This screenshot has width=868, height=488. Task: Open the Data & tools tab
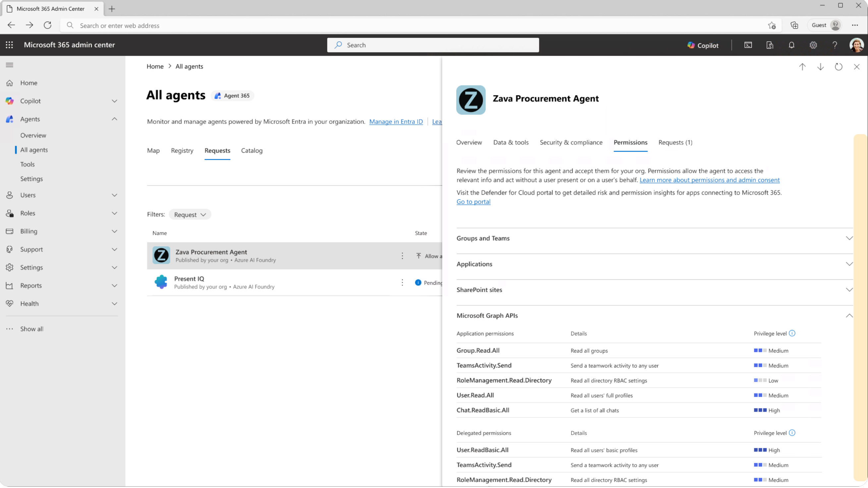511,142
